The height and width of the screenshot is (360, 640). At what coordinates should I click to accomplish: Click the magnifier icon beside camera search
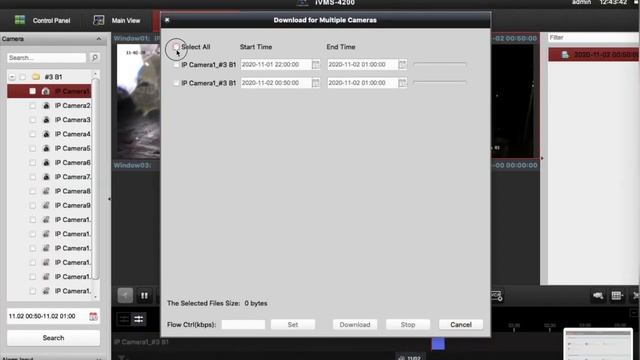(x=94, y=58)
